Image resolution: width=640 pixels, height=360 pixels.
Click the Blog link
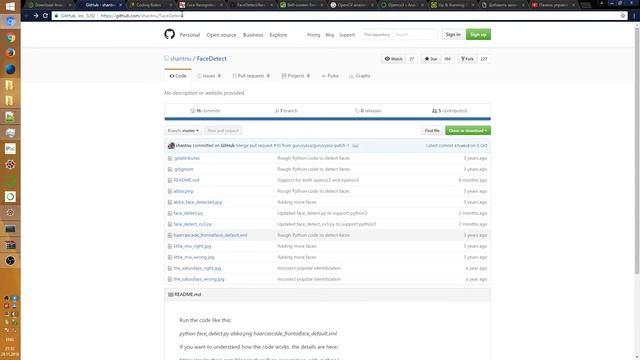330,35
